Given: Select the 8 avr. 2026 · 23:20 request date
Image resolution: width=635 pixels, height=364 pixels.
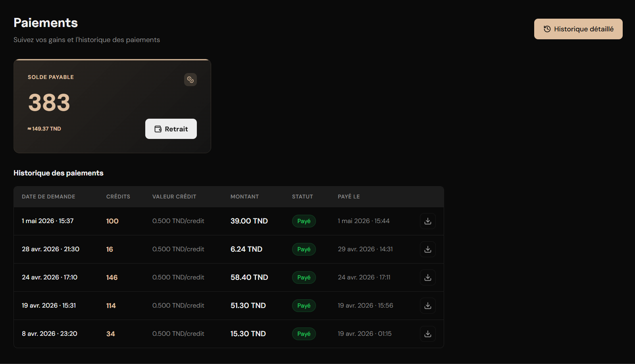Looking at the screenshot, I should [x=50, y=334].
